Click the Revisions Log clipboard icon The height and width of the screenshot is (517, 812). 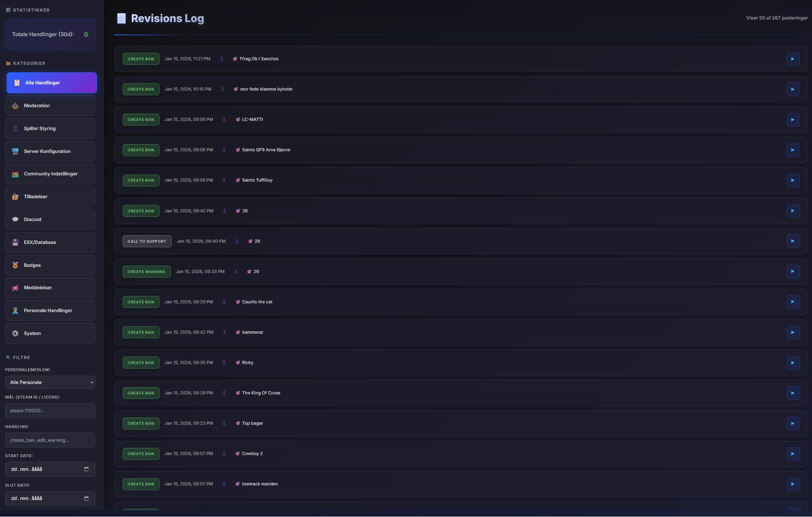pyautogui.click(x=121, y=18)
